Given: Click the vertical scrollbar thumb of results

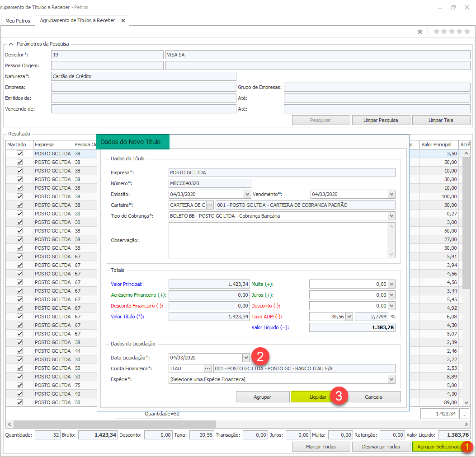Looking at the screenshot, I should 466,223.
